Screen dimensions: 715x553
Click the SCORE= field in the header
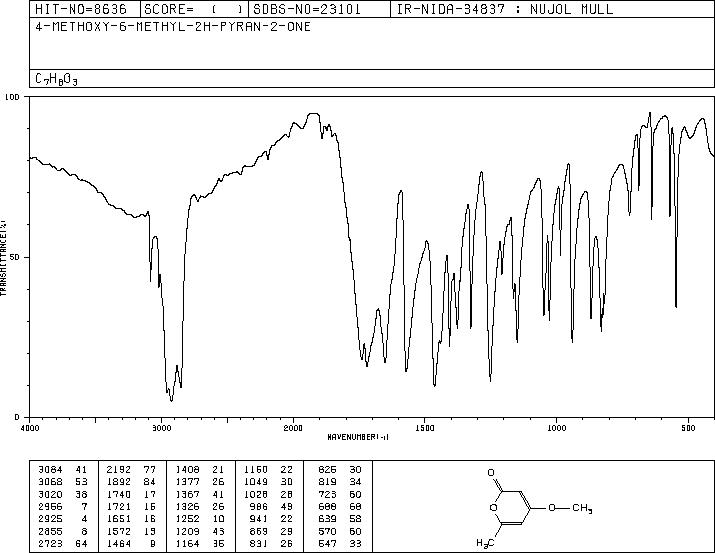[x=193, y=9]
